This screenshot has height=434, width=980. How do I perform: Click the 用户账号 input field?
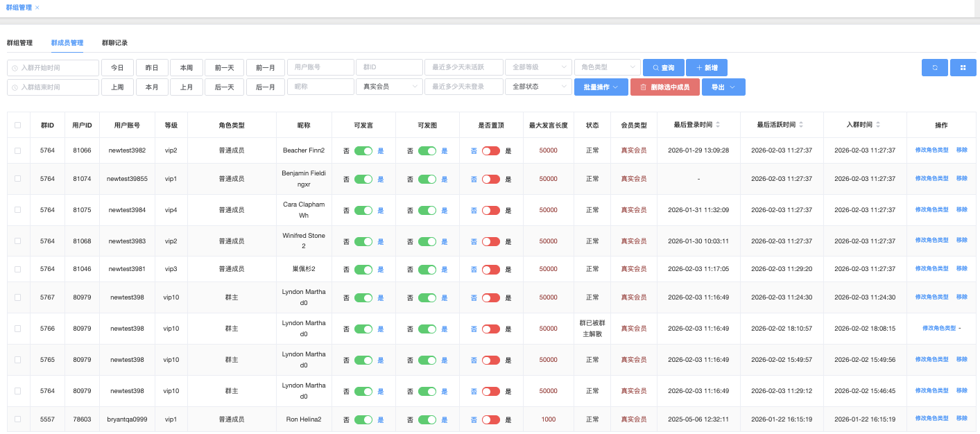pos(320,67)
